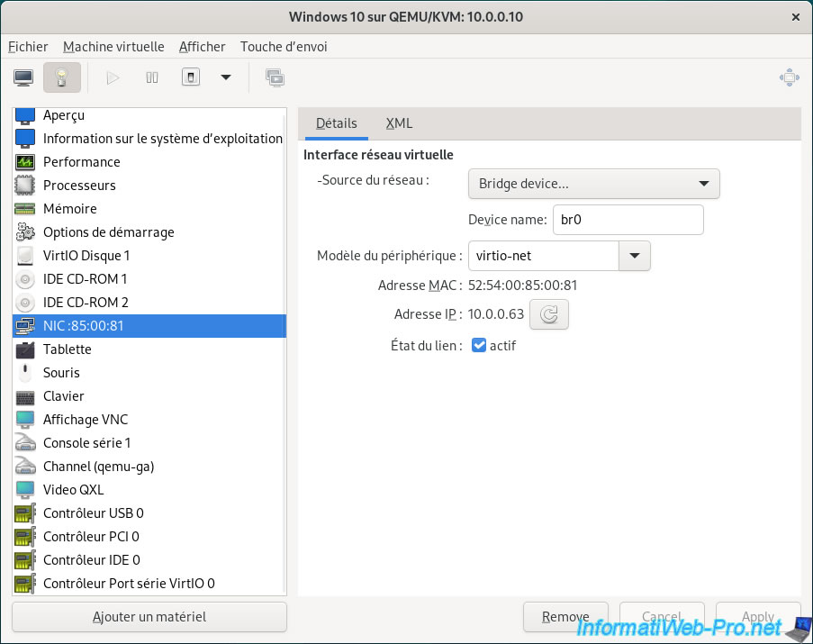The width and height of the screenshot is (813, 644).
Task: Close the Windows 10 VM window
Action: [796, 17]
